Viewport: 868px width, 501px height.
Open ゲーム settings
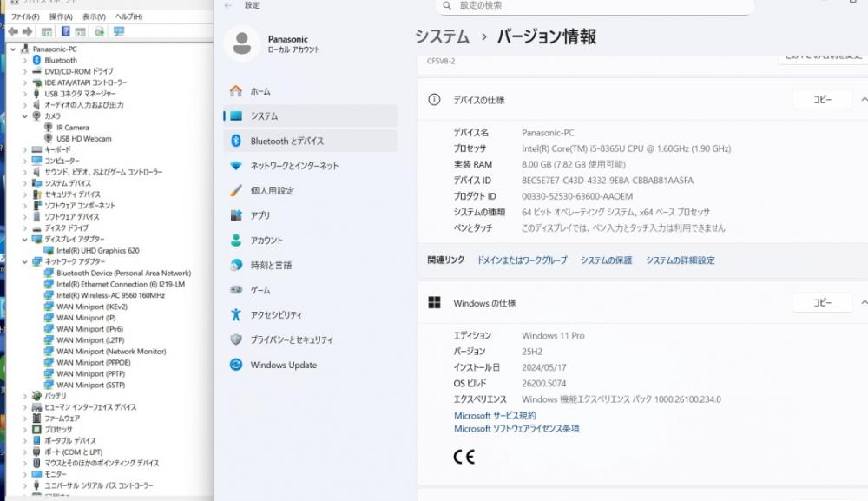click(311, 290)
